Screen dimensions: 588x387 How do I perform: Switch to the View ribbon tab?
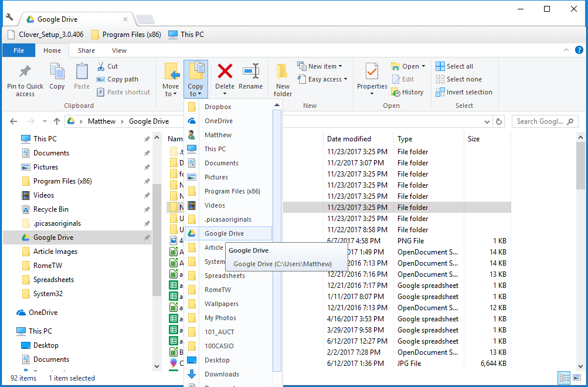(x=119, y=50)
